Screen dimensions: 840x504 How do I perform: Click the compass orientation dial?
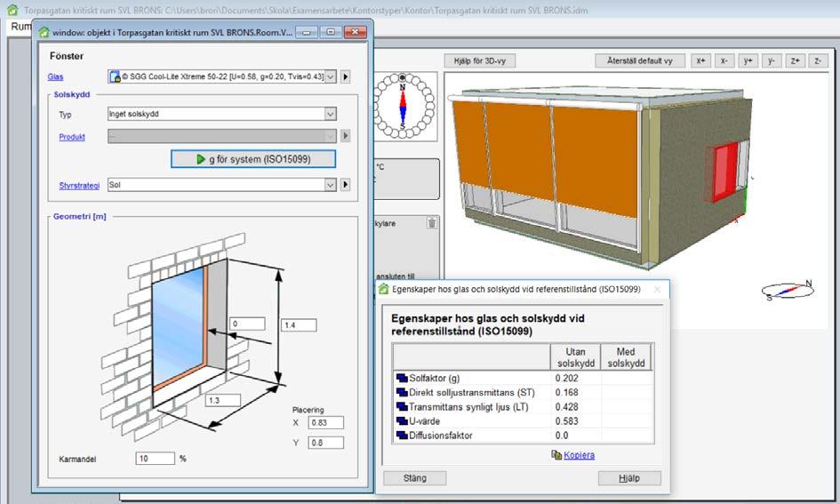click(403, 106)
